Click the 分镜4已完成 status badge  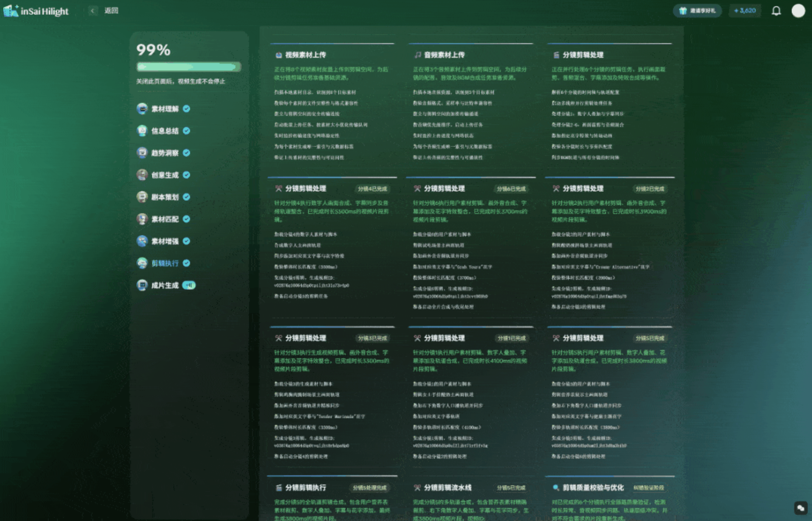pyautogui.click(x=372, y=189)
